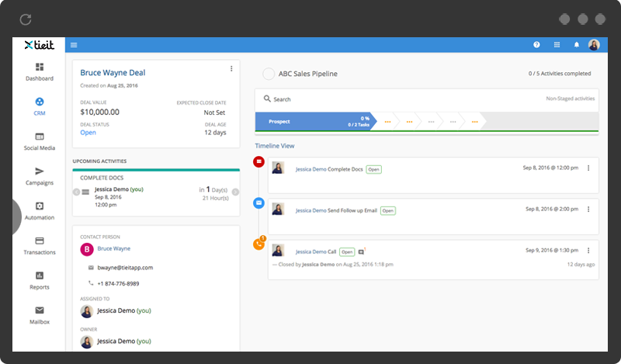Click the Bruce Wayne contact link
The image size is (621, 364).
coord(113,249)
